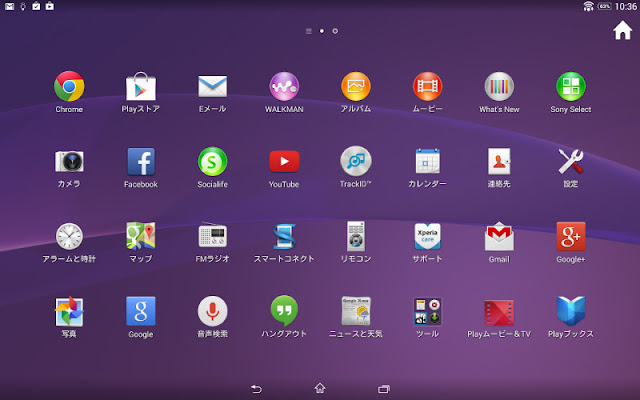Image resolution: width=640 pixels, height=400 pixels.
Task: Select the current solid page dot
Action: 322,31
